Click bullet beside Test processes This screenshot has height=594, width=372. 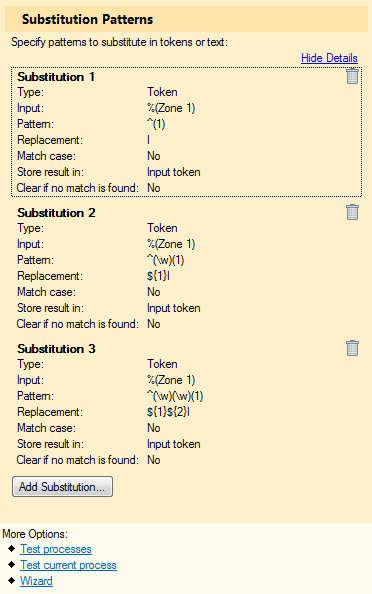(x=11, y=549)
